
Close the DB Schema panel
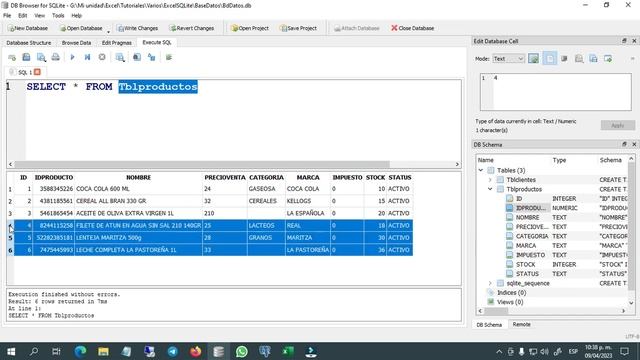[x=634, y=144]
